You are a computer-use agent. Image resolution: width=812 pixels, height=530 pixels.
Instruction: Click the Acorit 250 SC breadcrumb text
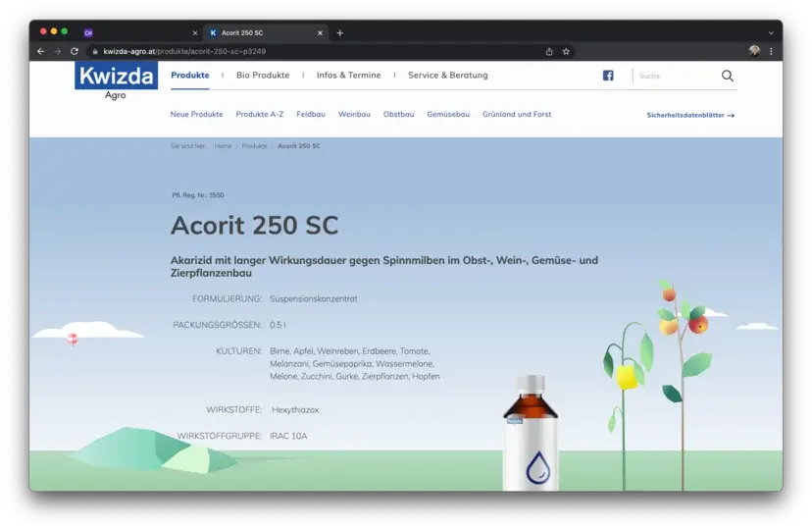[x=299, y=146]
